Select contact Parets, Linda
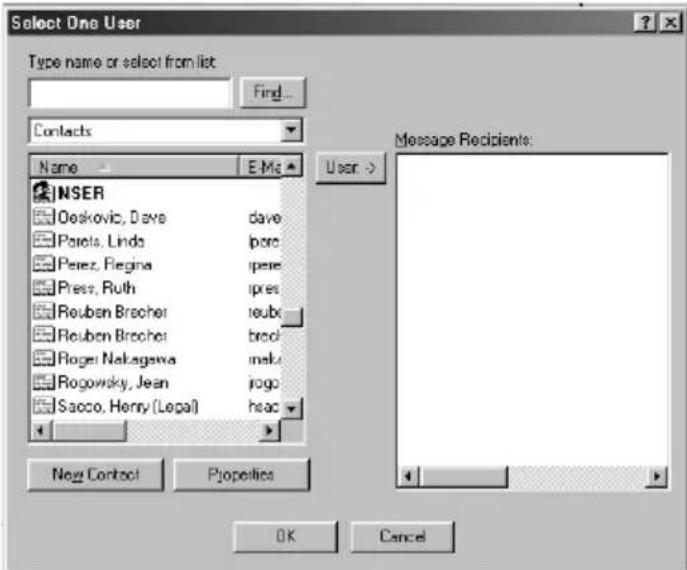 click(x=101, y=241)
